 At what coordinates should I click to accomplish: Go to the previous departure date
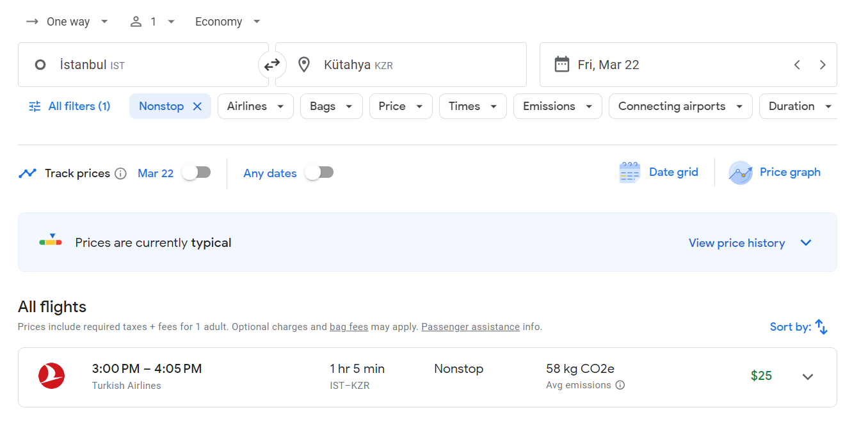tap(797, 65)
